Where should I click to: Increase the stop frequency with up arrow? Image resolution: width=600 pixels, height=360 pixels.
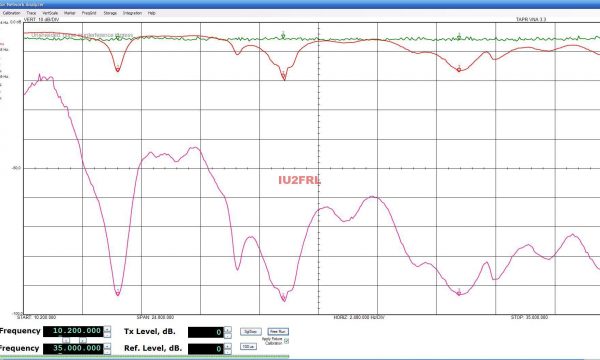coord(108,346)
